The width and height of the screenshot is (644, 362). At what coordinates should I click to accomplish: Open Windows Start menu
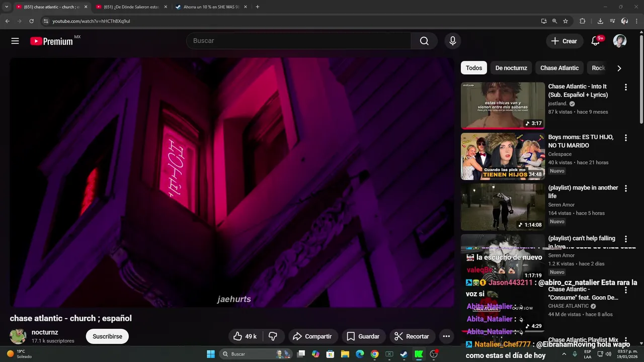tap(210, 354)
